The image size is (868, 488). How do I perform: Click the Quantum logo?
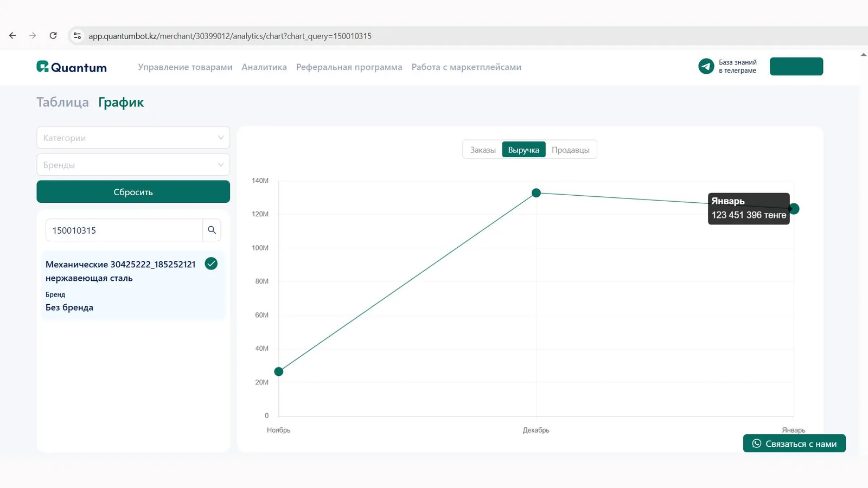point(72,67)
